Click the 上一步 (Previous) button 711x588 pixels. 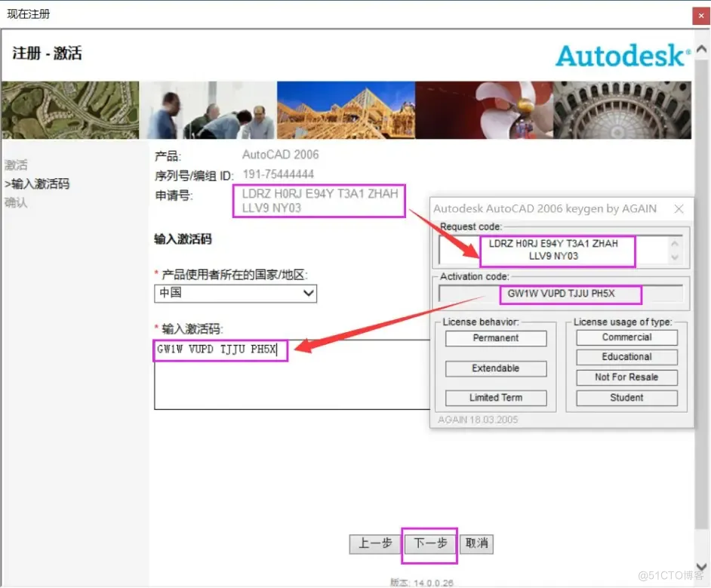point(375,544)
